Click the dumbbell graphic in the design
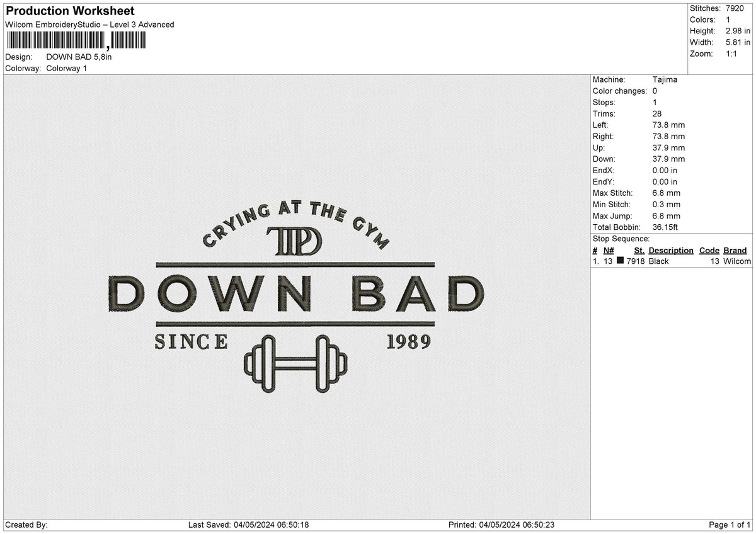The image size is (756, 534). pyautogui.click(x=294, y=365)
